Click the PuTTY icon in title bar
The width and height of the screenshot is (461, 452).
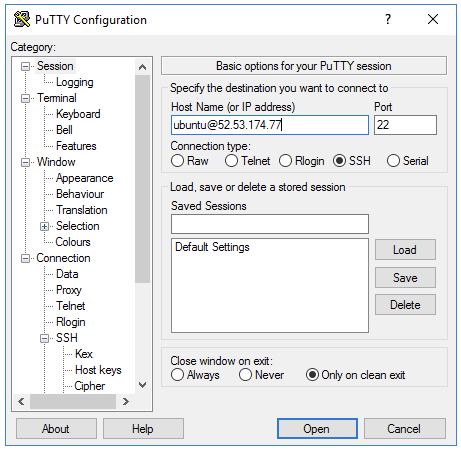22,19
